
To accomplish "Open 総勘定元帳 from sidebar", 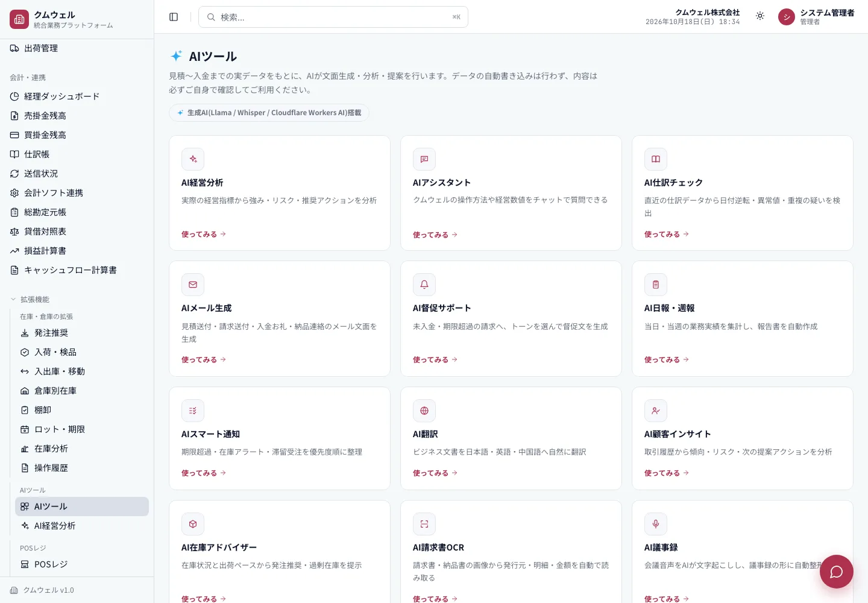I will click(77, 212).
